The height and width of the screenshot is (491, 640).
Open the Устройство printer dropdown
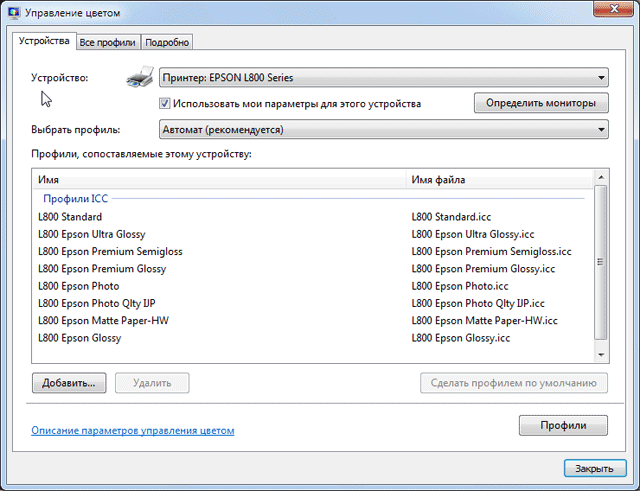(384, 78)
